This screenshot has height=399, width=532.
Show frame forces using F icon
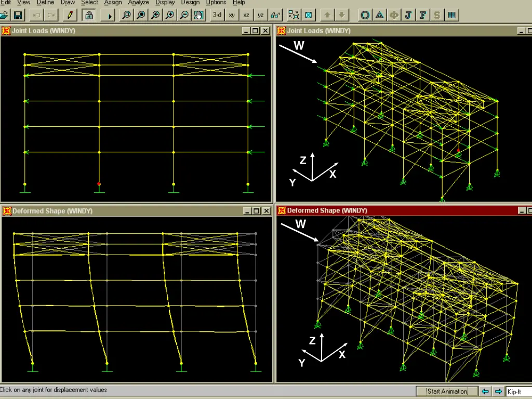click(x=423, y=15)
